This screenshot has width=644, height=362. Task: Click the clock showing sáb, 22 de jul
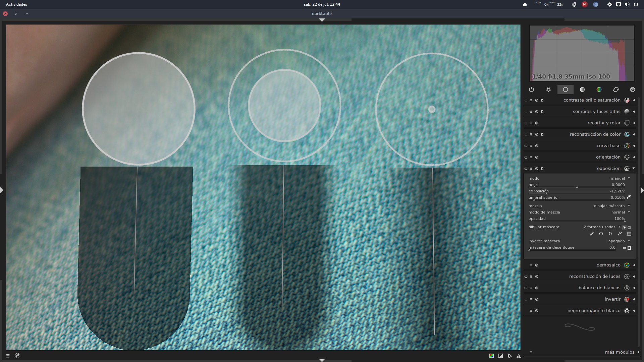[322, 4]
